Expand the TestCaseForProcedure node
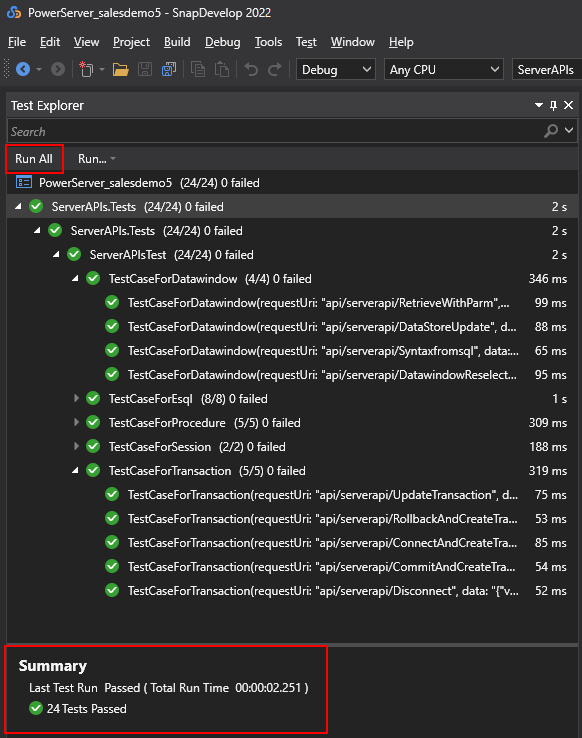Screen dimensions: 582x738 tap(76, 423)
